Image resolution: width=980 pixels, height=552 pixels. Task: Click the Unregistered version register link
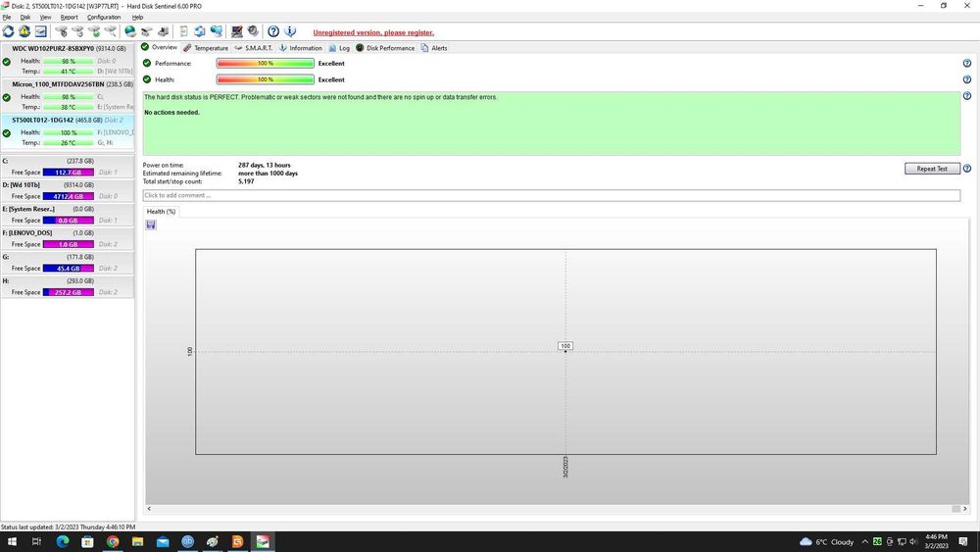(x=373, y=32)
